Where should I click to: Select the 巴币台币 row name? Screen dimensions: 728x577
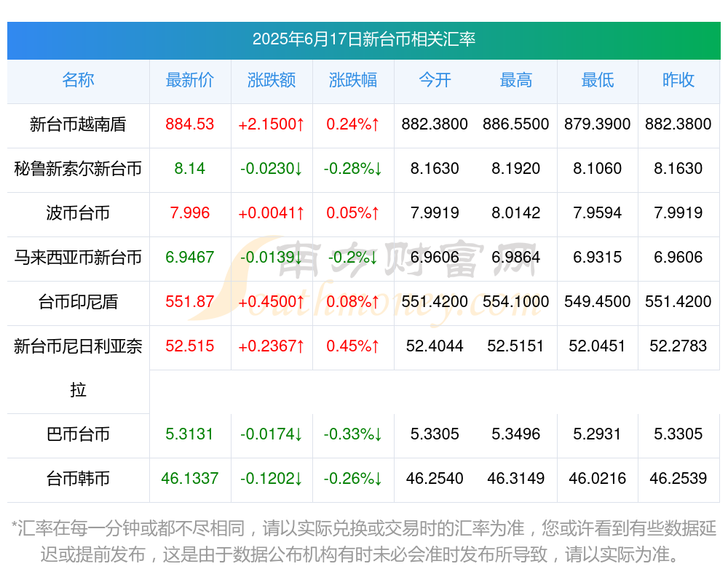click(78, 434)
